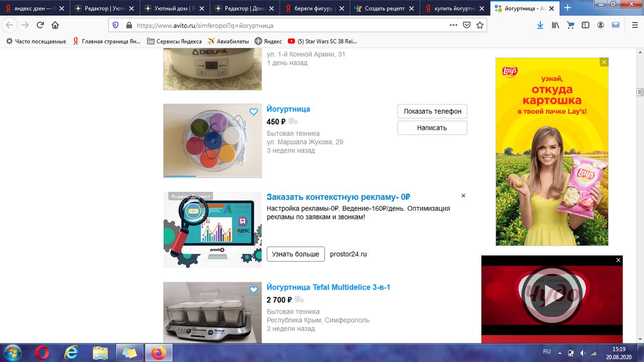Image resolution: width=644 pixels, height=362 pixels.
Task: Open the Delfa yogurt maker photo
Action: (213, 69)
